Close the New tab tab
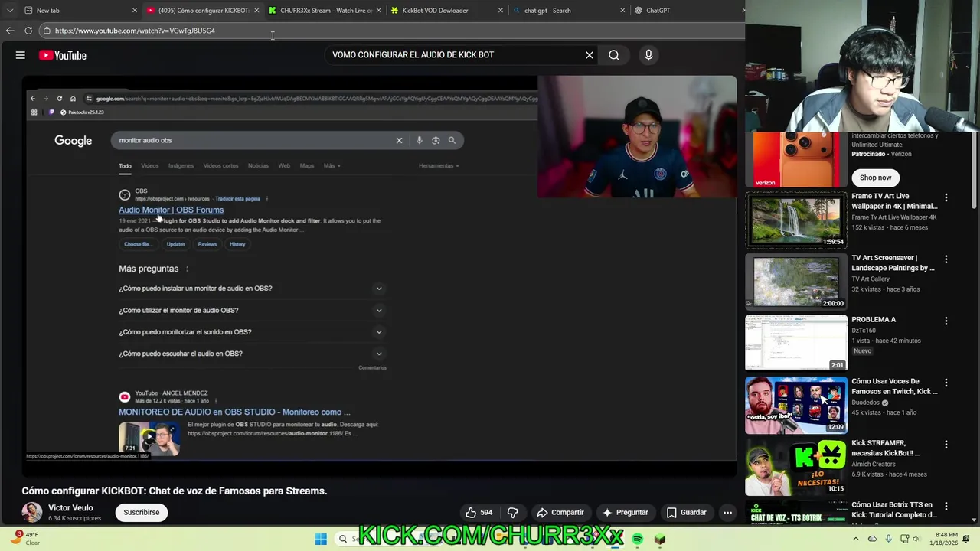Viewport: 980px width, 551px height. 135,11
